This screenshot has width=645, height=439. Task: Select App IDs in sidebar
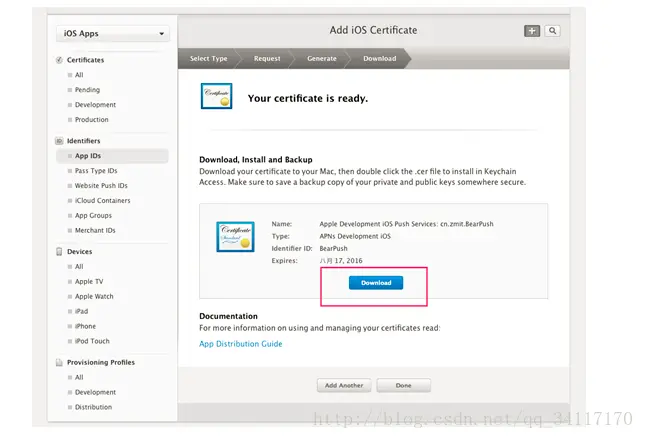click(112, 156)
